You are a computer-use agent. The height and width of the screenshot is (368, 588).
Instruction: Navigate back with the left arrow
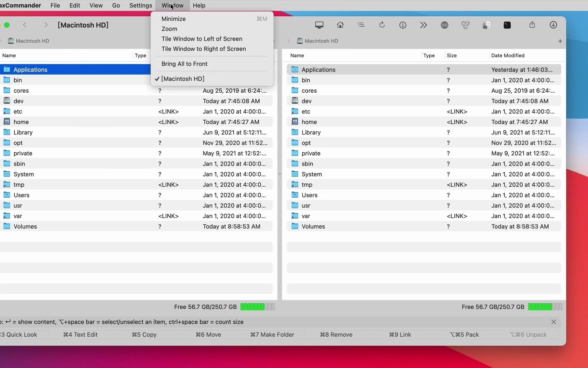pyautogui.click(x=25, y=25)
